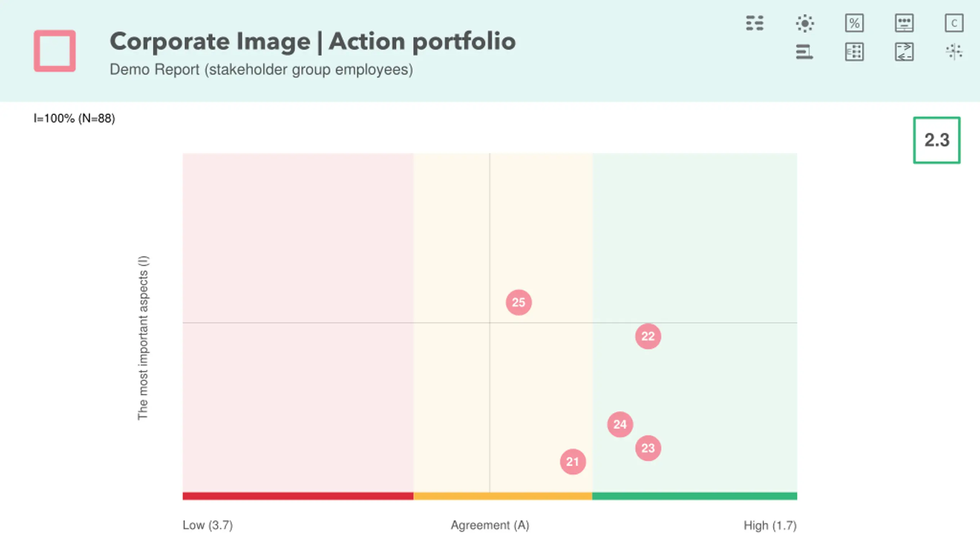Click the sun-shaped dotted circle icon
The image size is (980, 551).
pyautogui.click(x=805, y=23)
